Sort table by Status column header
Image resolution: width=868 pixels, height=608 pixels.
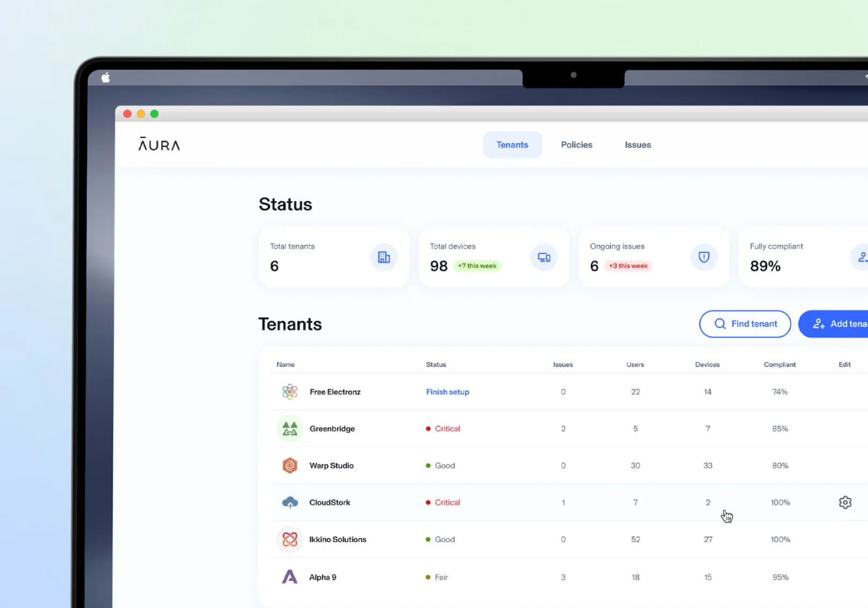436,365
